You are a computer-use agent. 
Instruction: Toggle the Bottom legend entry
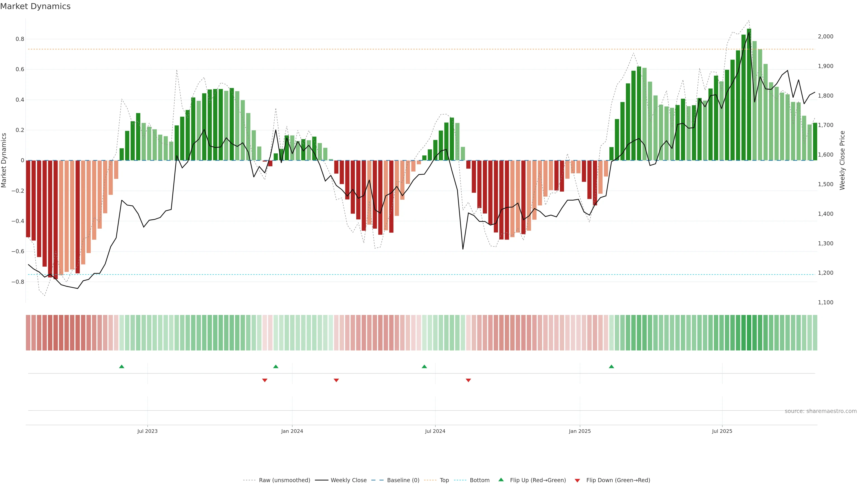tap(479, 480)
